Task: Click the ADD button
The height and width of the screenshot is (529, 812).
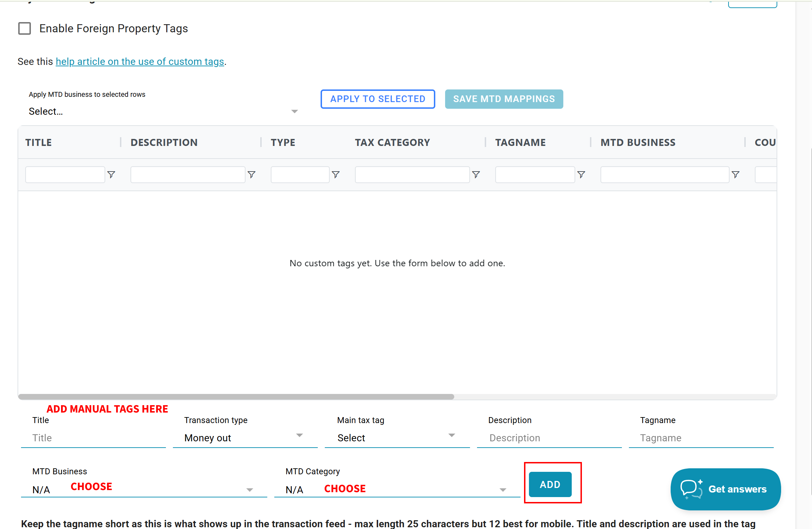Action: point(550,484)
